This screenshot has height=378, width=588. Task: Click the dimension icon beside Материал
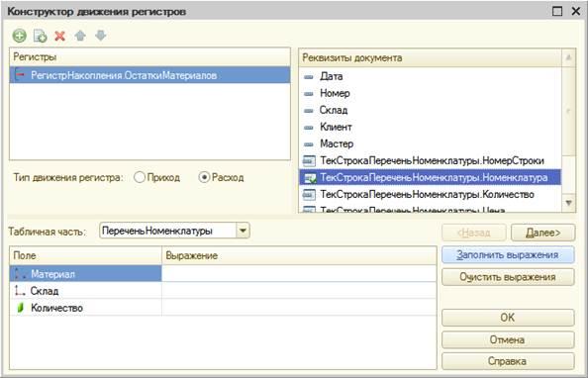[20, 274]
